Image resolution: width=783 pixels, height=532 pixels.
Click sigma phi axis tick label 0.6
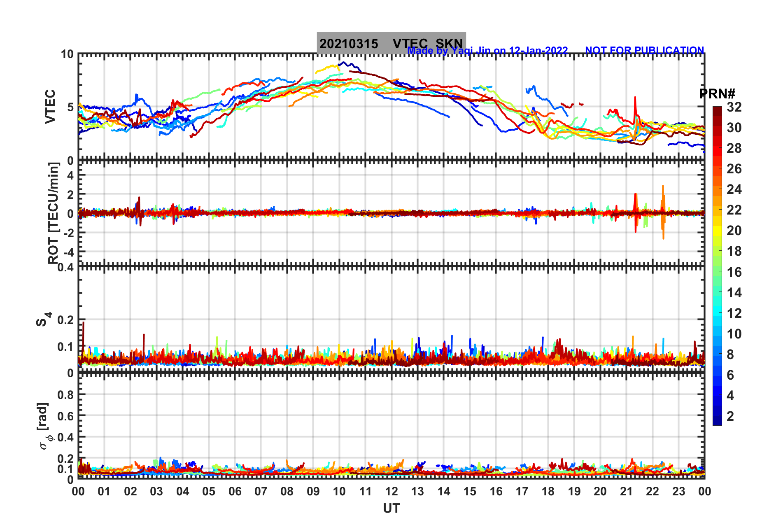[x=66, y=416]
